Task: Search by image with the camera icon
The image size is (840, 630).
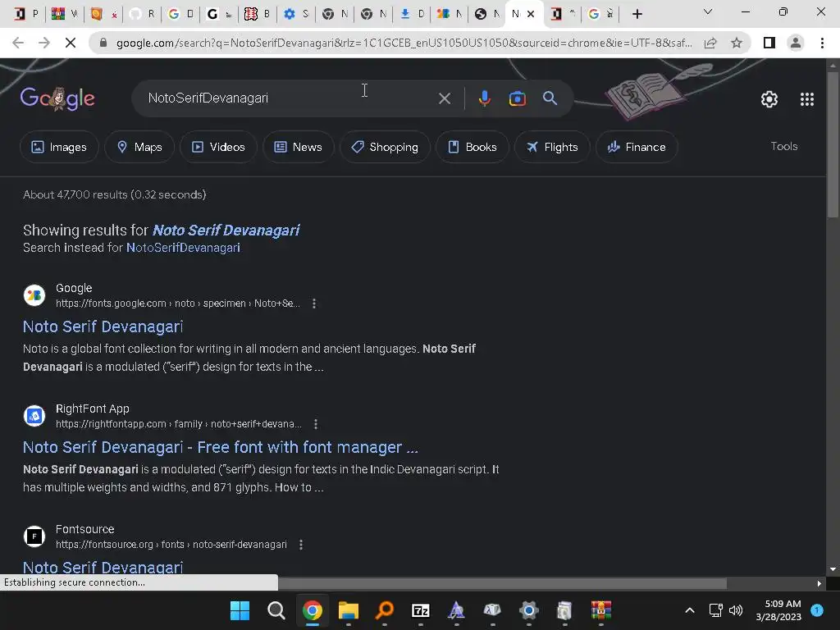Action: click(x=517, y=98)
